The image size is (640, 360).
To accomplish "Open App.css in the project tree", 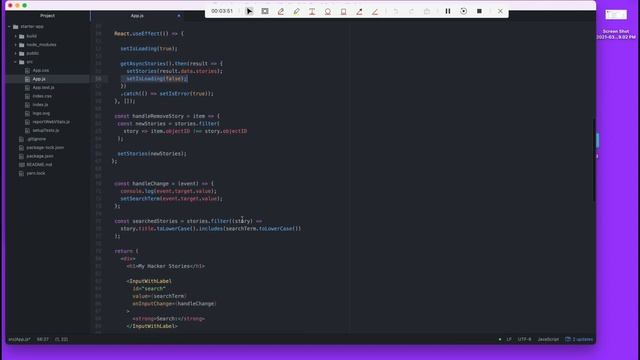I will coord(41,71).
